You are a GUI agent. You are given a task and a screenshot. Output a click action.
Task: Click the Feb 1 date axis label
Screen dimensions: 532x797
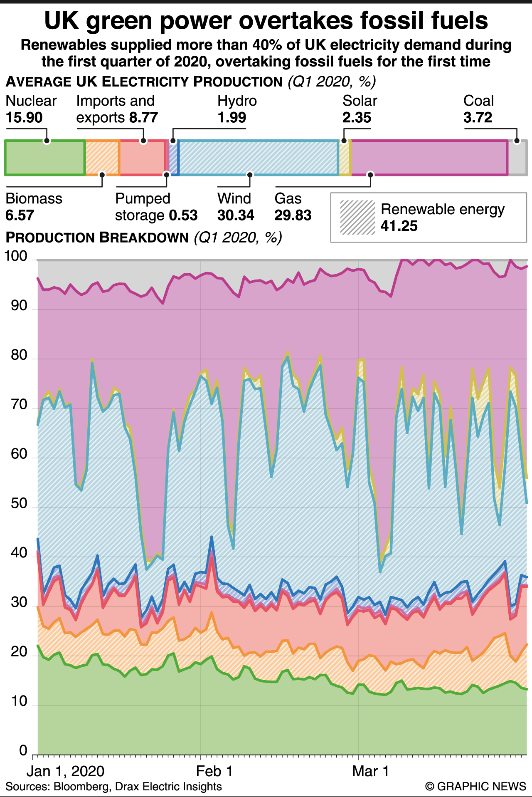click(214, 771)
